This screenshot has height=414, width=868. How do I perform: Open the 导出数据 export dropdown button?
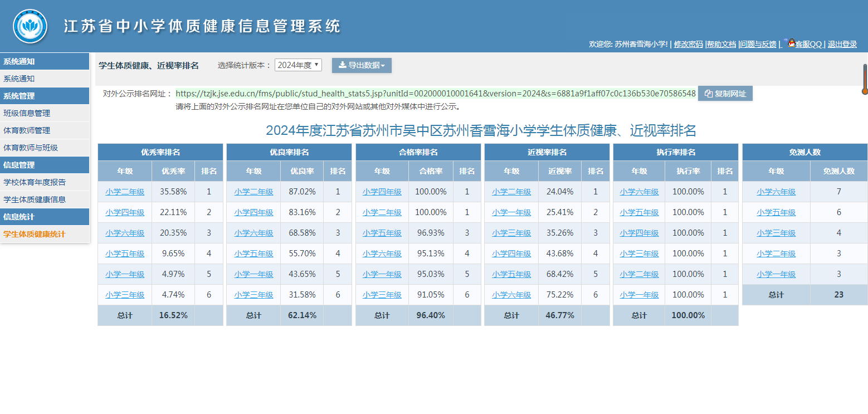(362, 65)
